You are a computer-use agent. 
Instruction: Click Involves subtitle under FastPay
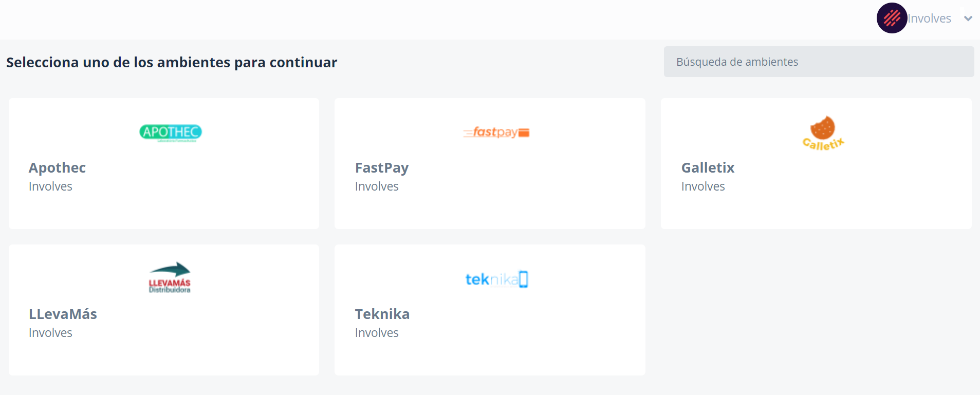(377, 186)
